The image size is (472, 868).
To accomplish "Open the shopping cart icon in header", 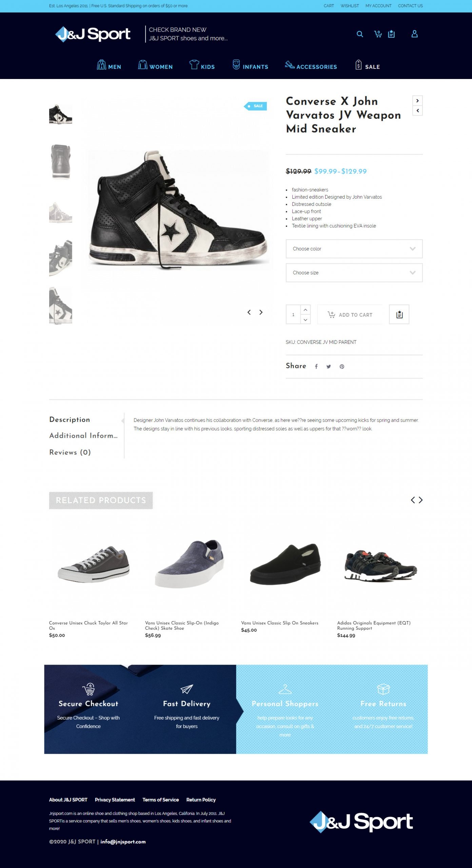I will point(378,34).
